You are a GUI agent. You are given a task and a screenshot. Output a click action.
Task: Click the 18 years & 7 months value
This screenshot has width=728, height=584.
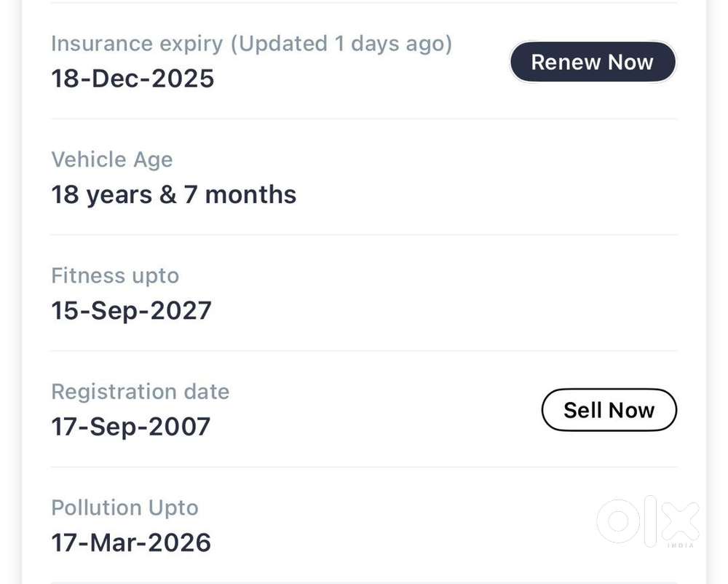pos(173,194)
